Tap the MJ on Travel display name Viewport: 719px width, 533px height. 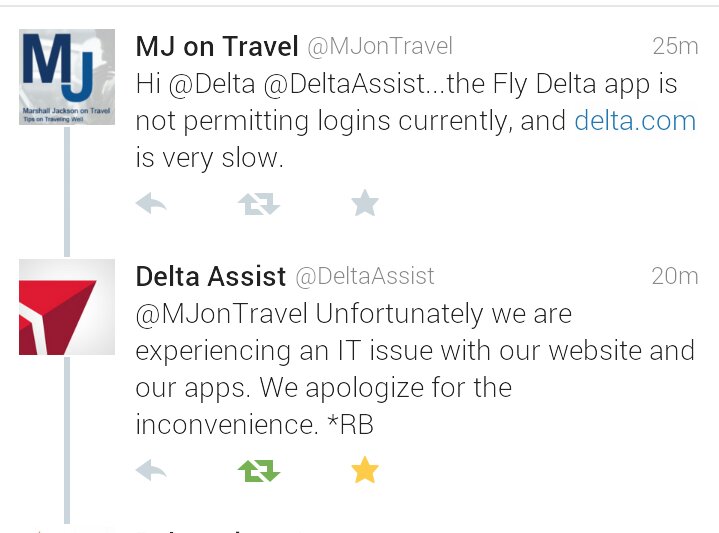tap(217, 46)
